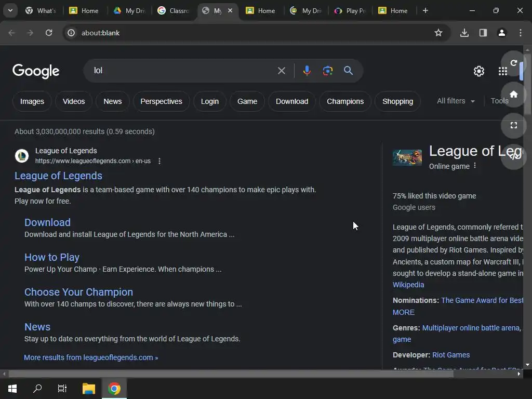Open the Tools option
The height and width of the screenshot is (399, 532).
click(x=499, y=101)
